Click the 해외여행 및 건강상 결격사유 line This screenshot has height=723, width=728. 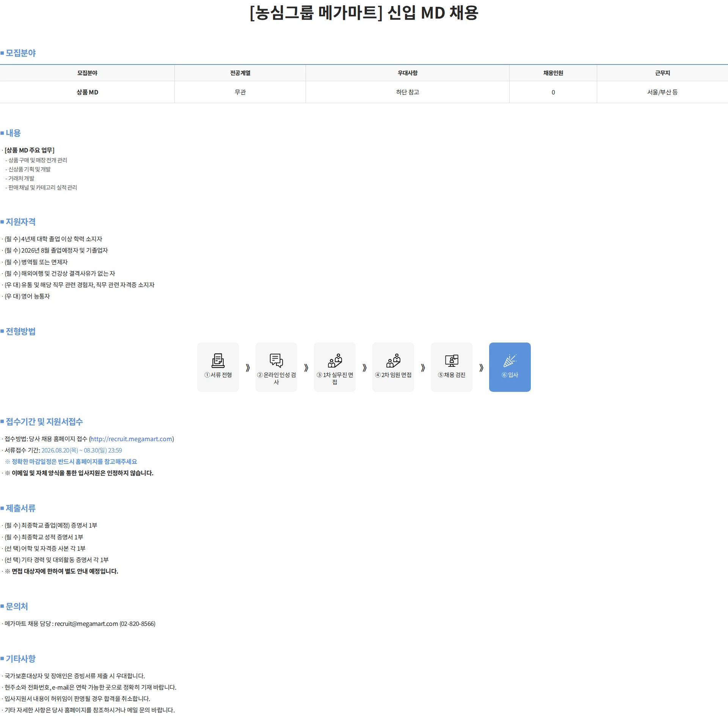pyautogui.click(x=60, y=273)
